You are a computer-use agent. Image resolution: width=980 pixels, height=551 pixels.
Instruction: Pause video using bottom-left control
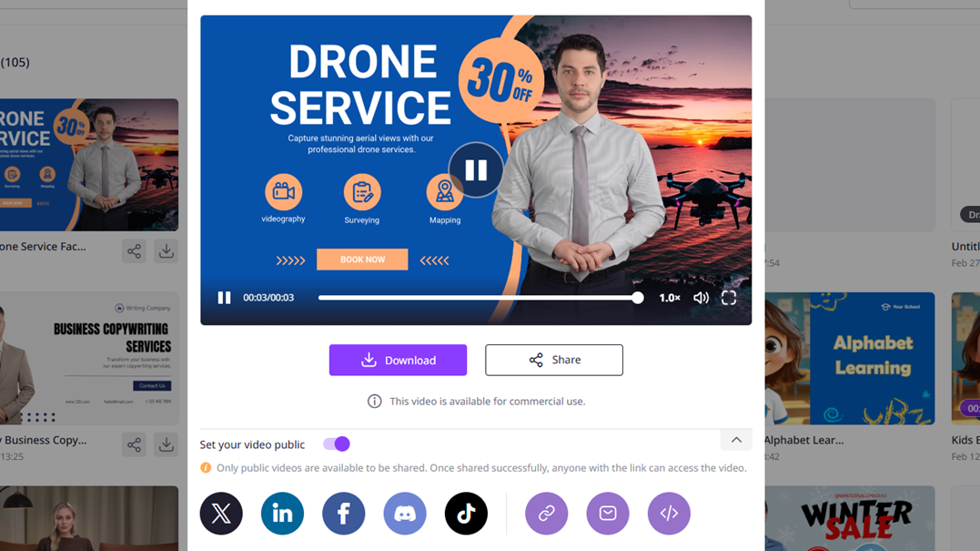coord(224,298)
